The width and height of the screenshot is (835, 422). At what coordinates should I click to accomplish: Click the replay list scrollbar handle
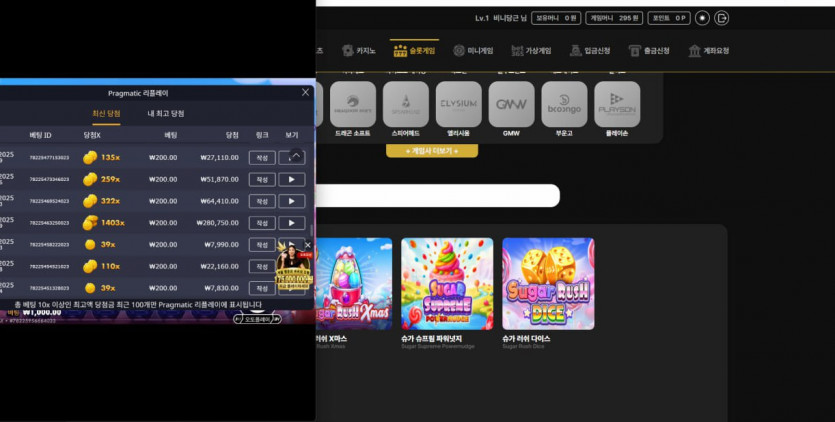click(x=312, y=231)
